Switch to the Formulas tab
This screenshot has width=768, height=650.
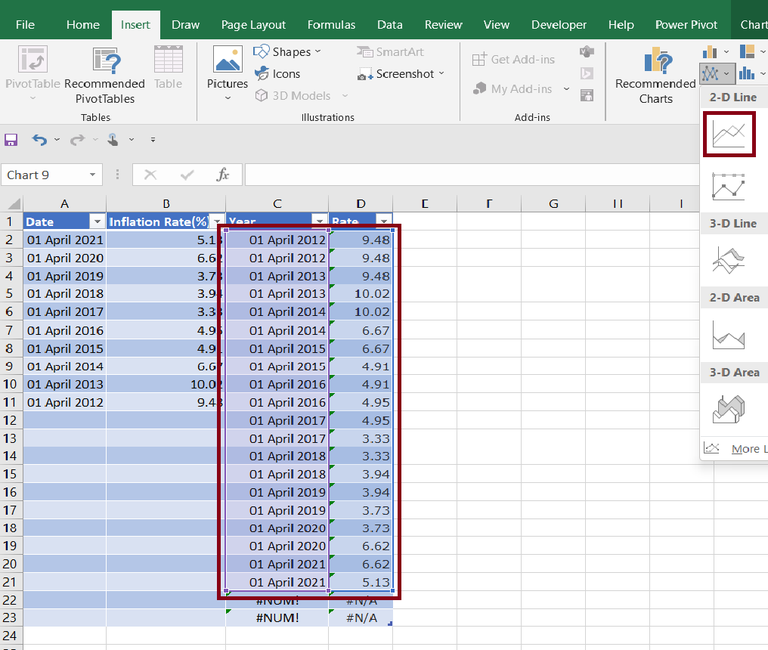[331, 24]
